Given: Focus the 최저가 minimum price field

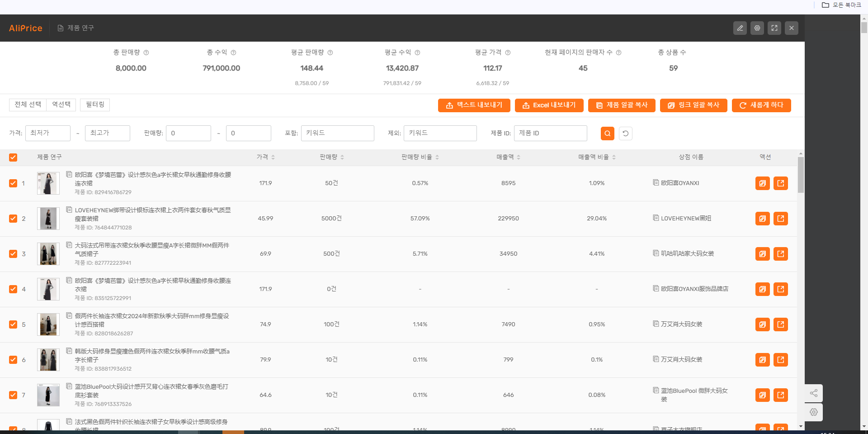Looking at the screenshot, I should point(48,133).
